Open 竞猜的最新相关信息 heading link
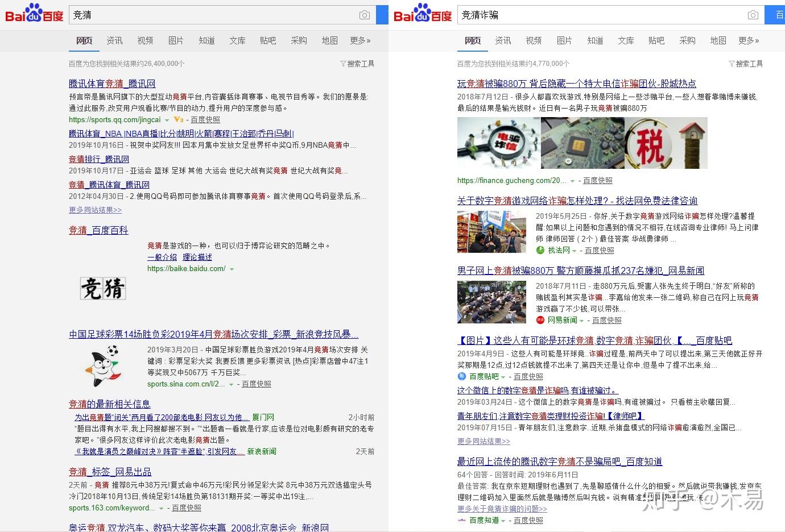The height and width of the screenshot is (532, 785). (110, 404)
